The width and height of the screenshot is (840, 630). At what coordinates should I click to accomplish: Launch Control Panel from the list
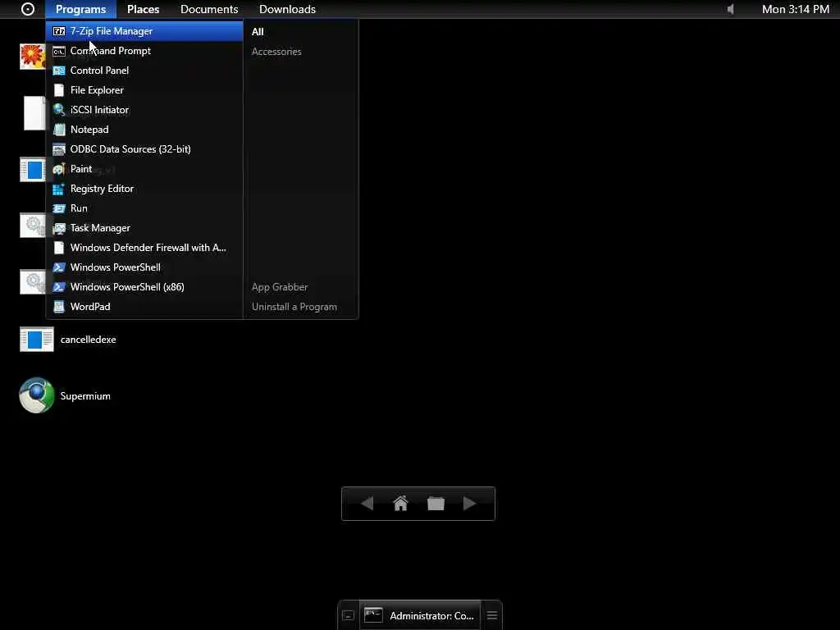coord(144,71)
